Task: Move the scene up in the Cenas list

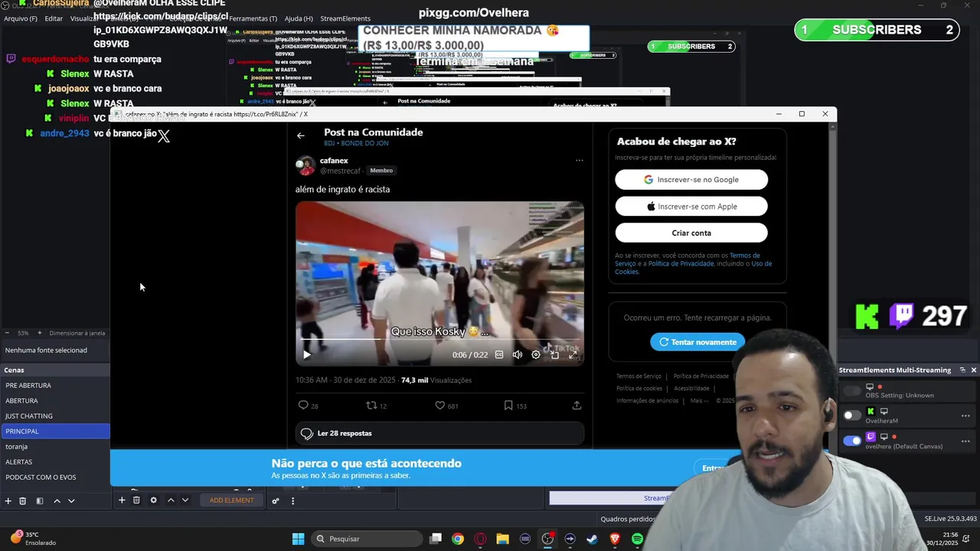Action: (57, 500)
